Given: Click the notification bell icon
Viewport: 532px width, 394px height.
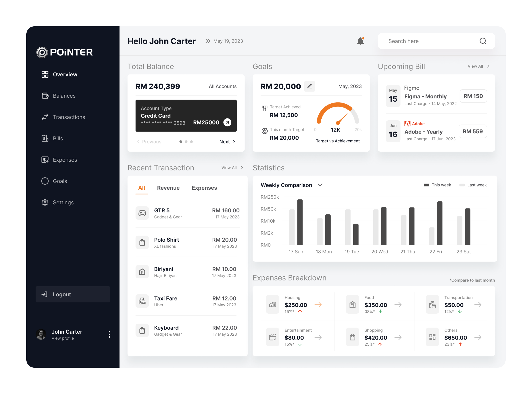Looking at the screenshot, I should [x=360, y=41].
